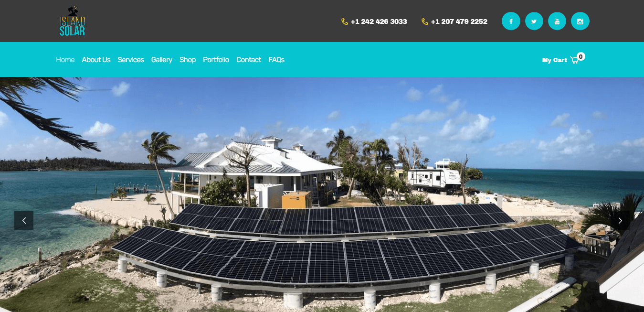The image size is (644, 312).
Task: Open the Portfolio menu item
Action: click(x=216, y=60)
